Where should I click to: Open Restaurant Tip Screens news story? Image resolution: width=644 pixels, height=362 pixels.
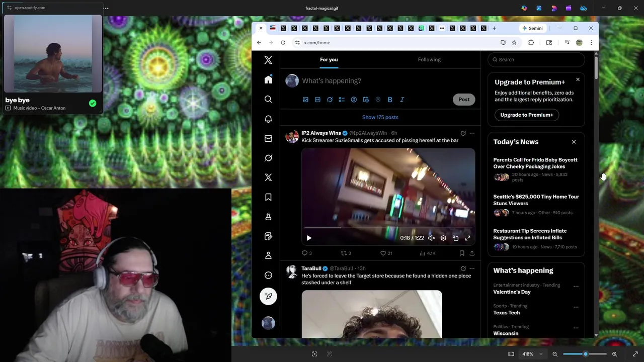530,234
